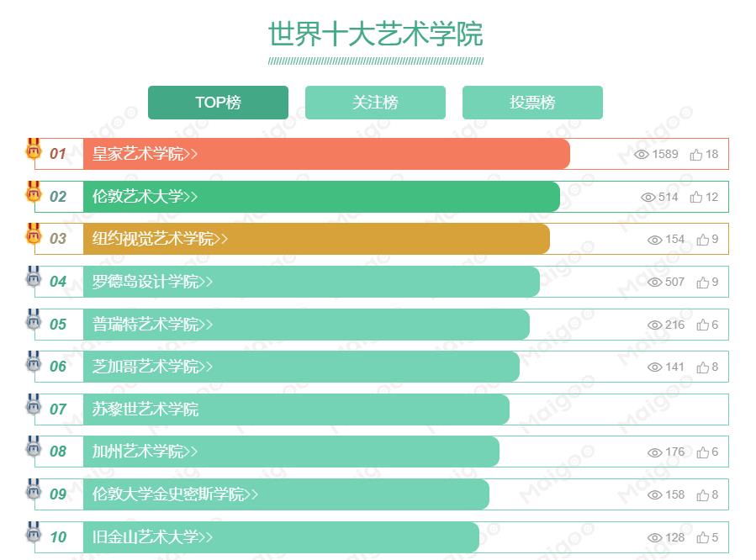Image resolution: width=756 pixels, height=560 pixels.
Task: Click the thumbs-up icon for 皇家艺术学院
Action: click(695, 155)
